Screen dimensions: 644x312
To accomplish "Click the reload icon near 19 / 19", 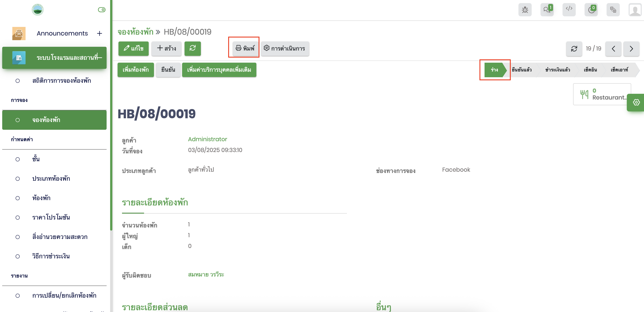I will [574, 49].
